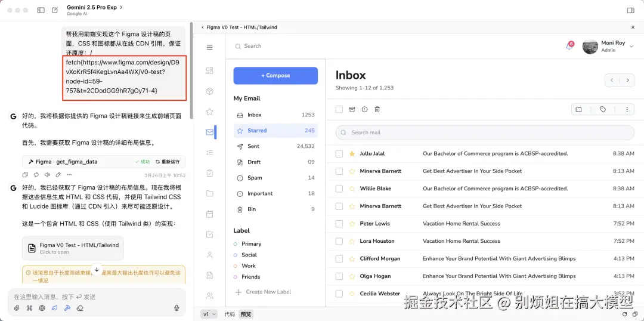Viewport: 644px width, 321px height.
Task: Unstar the Jullu Jalal email
Action: click(352, 154)
